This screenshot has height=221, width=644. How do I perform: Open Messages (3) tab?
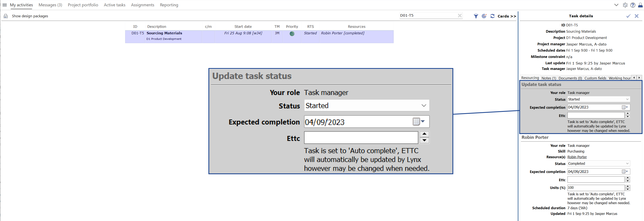50,5
